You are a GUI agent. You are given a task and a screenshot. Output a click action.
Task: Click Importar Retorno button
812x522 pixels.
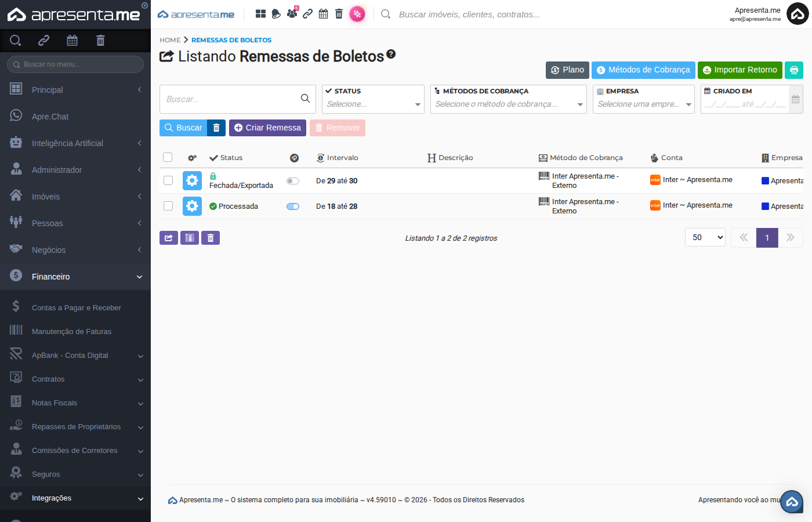point(740,70)
